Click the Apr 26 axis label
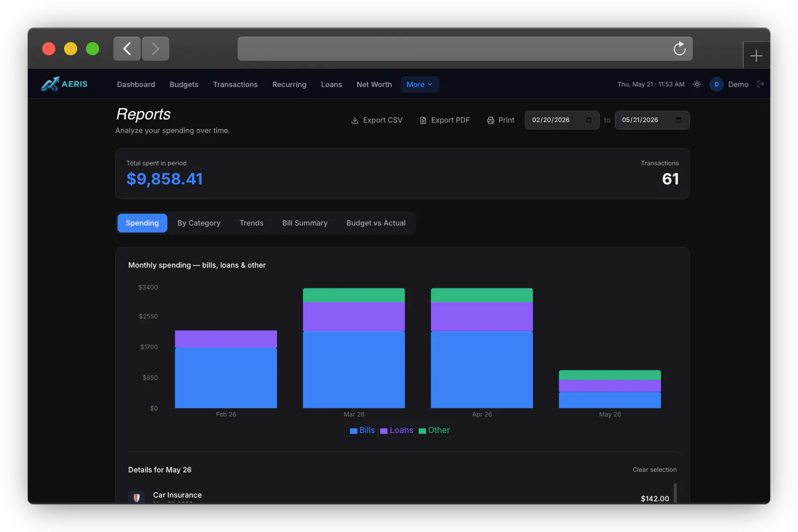This screenshot has height=532, width=798. pyautogui.click(x=482, y=414)
